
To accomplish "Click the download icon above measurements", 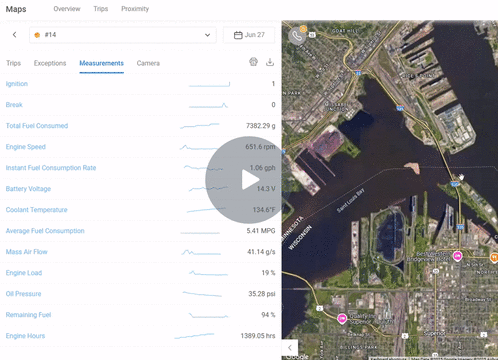I will coord(270,62).
